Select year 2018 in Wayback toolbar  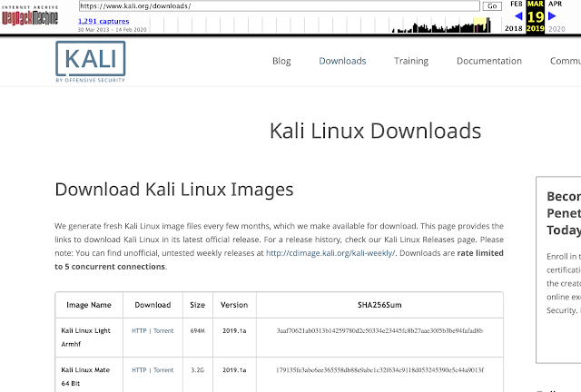coord(514,28)
